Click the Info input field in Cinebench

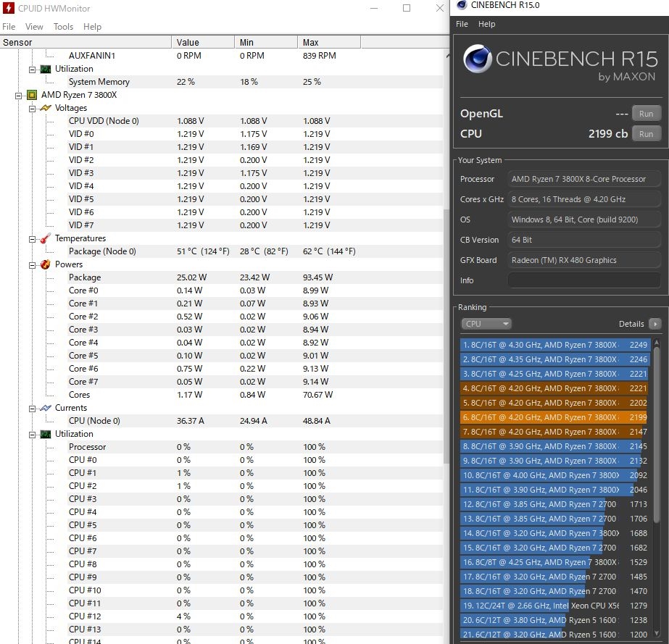coord(584,280)
